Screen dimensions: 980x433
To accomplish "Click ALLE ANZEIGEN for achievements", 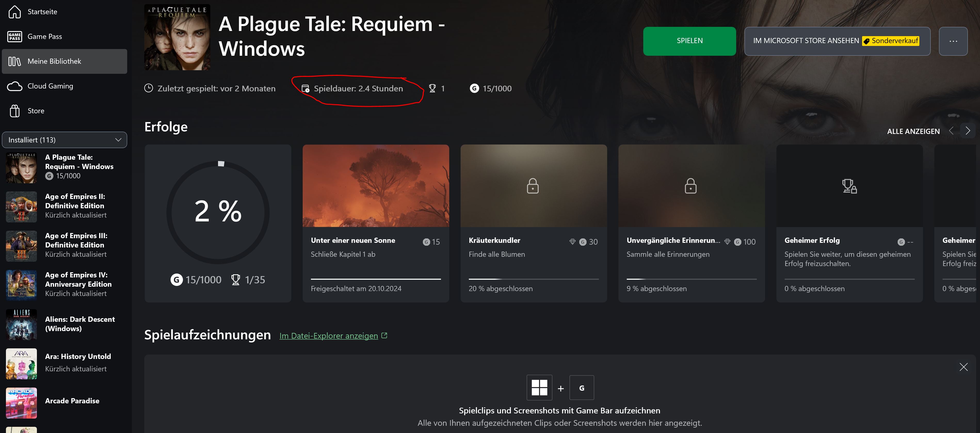I will pos(913,131).
